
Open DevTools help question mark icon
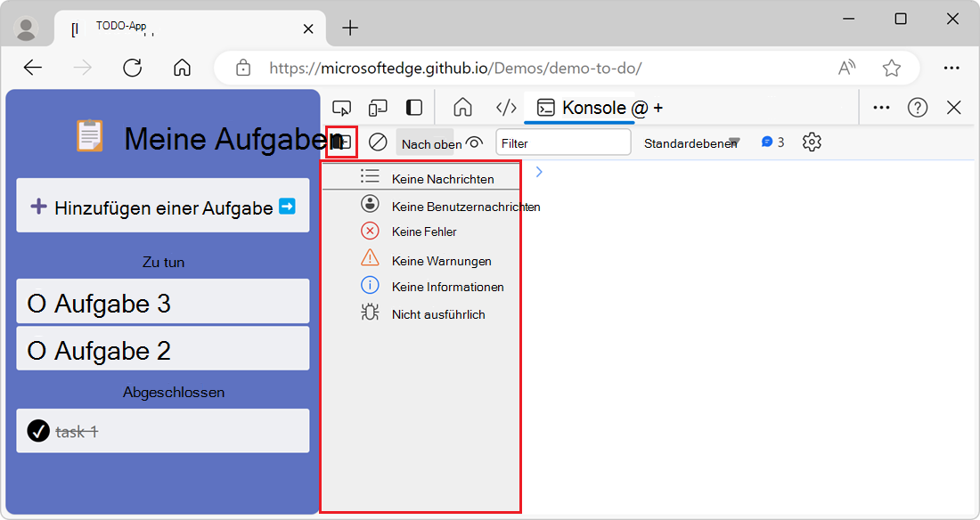tap(918, 108)
